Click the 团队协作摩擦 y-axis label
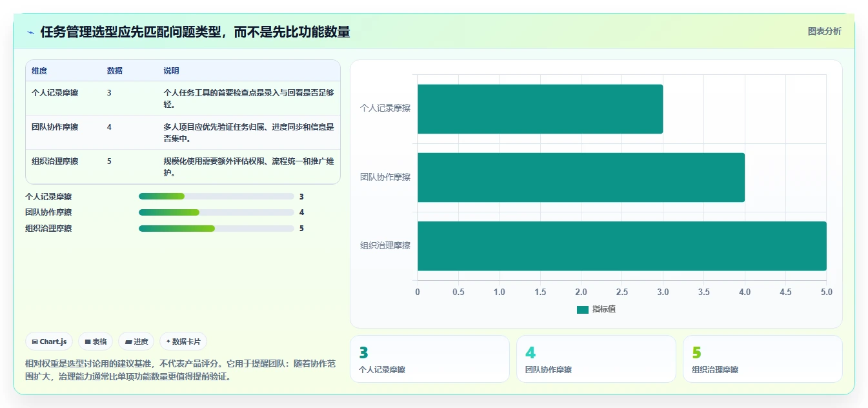The width and height of the screenshot is (868, 408). pyautogui.click(x=385, y=177)
